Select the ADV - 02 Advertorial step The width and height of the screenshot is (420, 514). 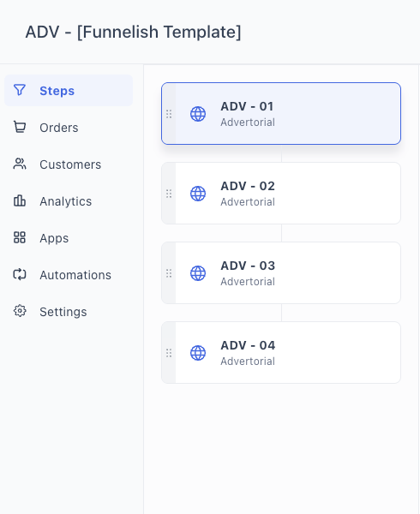point(281,194)
